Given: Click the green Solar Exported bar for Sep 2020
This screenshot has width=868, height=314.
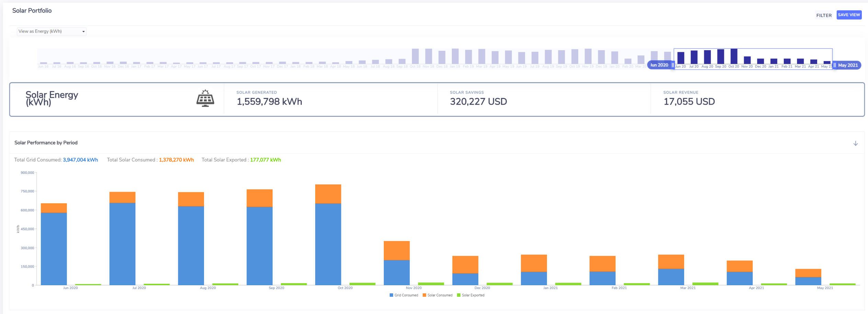Looking at the screenshot, I should pyautogui.click(x=294, y=284).
